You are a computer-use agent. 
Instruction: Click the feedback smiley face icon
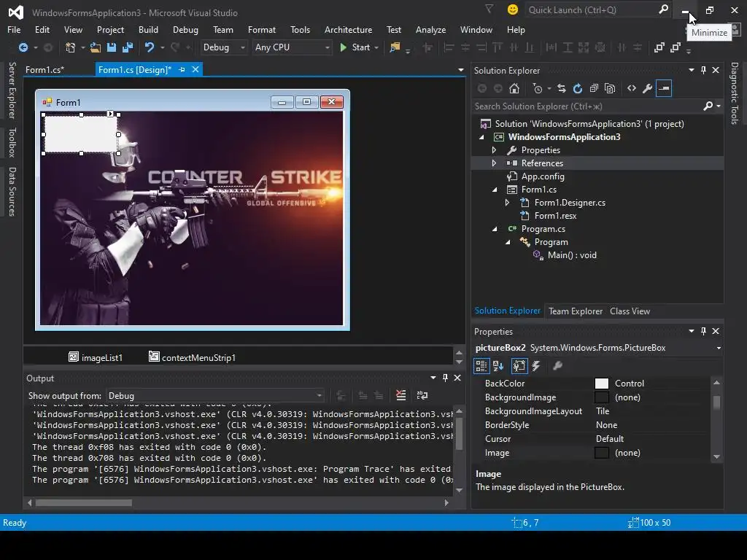point(513,9)
